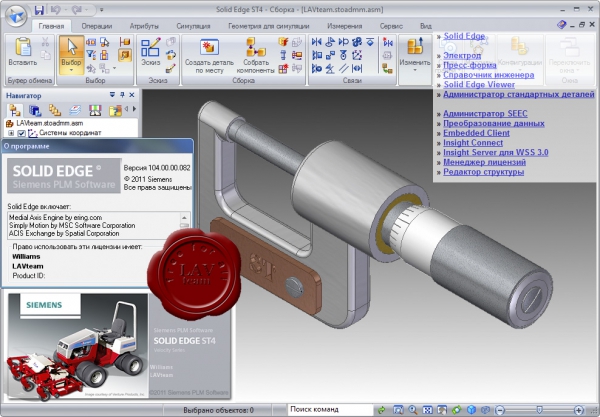This screenshot has width=600, height=417.
Task: Switch to the Сервис ribbon tab
Action: click(391, 26)
